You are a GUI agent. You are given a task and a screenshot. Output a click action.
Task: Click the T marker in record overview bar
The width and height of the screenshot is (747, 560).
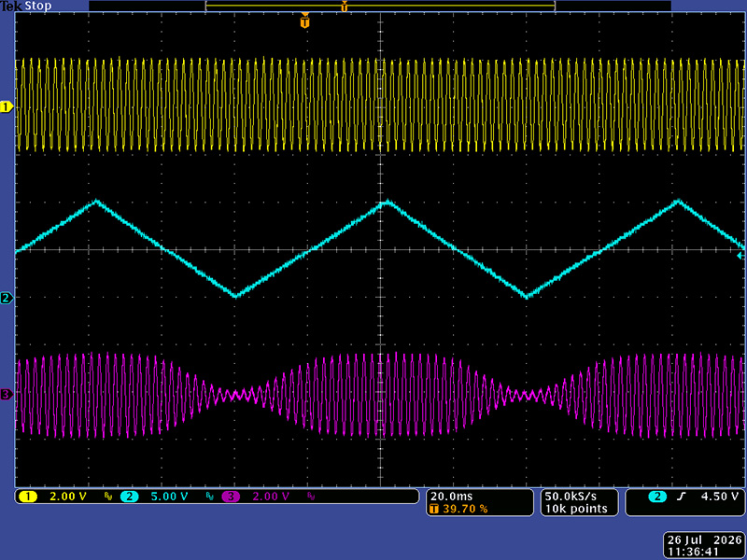pos(344,7)
